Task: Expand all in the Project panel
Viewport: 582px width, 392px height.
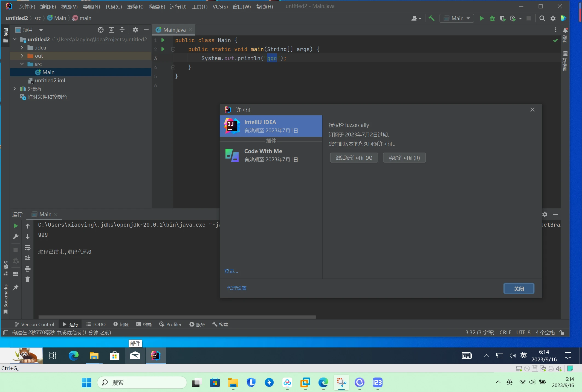Action: click(x=111, y=30)
